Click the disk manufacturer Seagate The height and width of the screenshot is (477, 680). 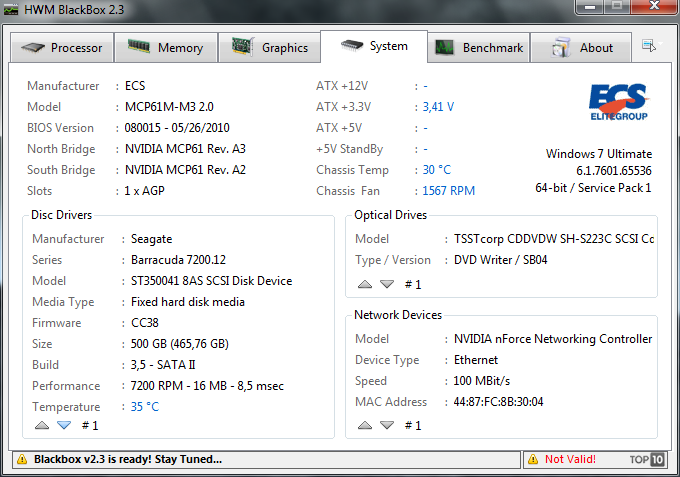[x=151, y=239]
